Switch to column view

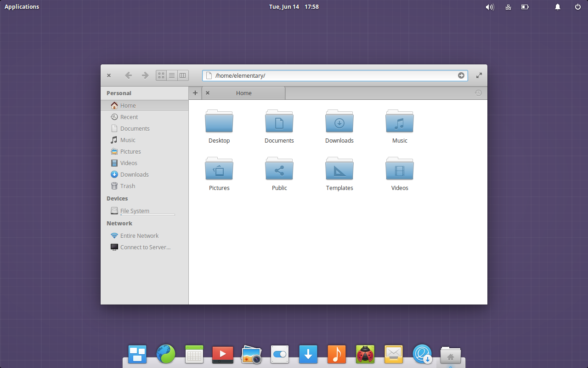[x=182, y=75]
